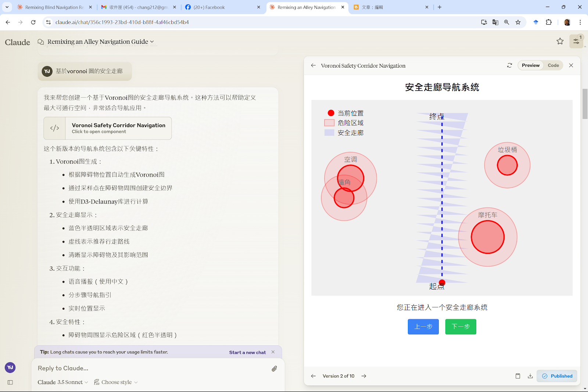Click the Claude logo
This screenshot has width=588, height=392.
(18, 42)
